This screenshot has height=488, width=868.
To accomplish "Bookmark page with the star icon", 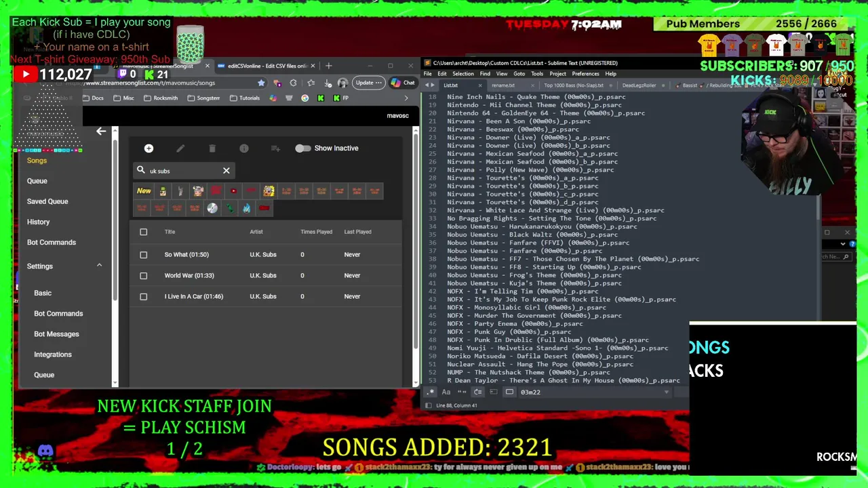I will tap(261, 83).
